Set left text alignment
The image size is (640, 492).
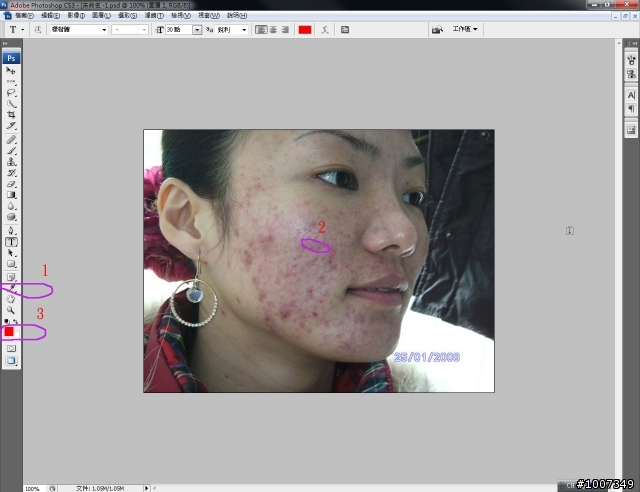(x=261, y=29)
